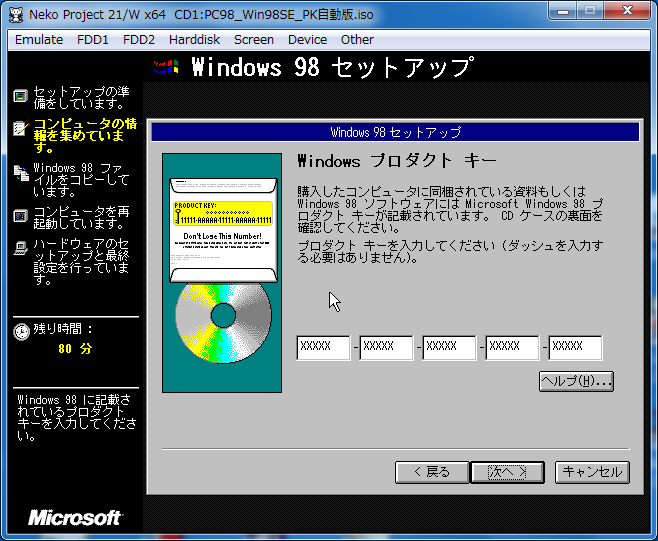Click the remaining time clock icon

pos(21,332)
